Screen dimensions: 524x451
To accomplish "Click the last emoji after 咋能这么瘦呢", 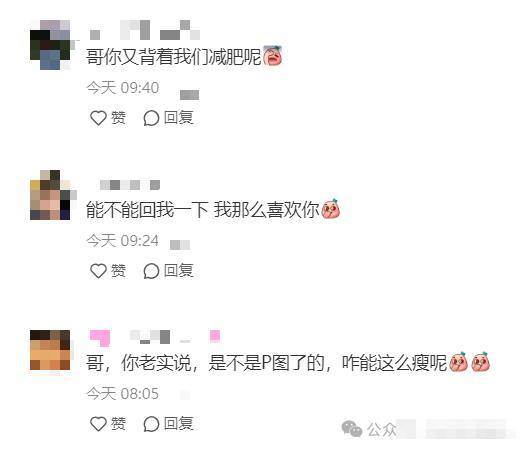I will click(x=481, y=362).
